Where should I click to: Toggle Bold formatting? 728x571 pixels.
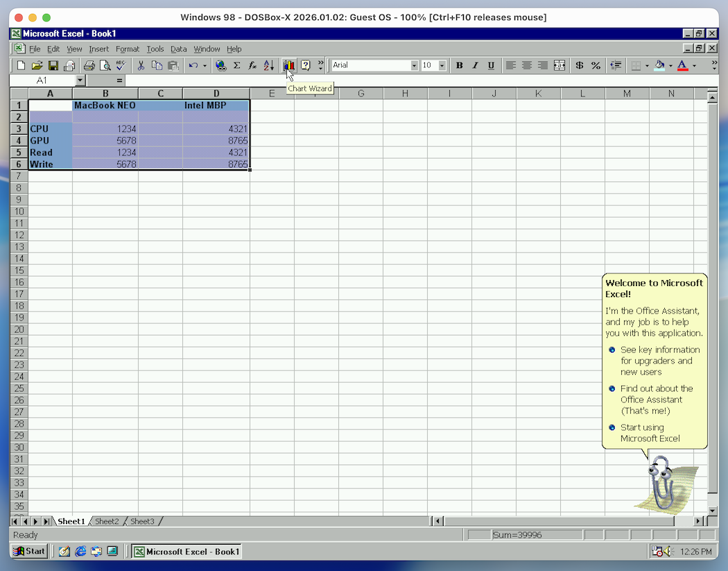coord(459,65)
